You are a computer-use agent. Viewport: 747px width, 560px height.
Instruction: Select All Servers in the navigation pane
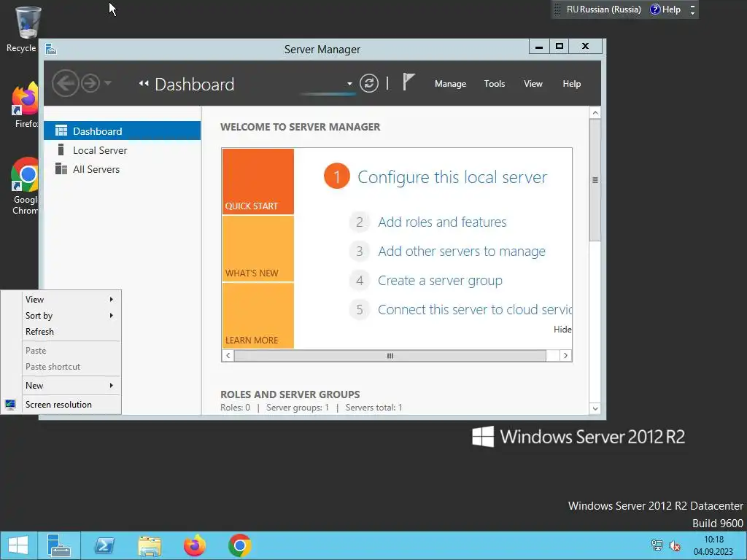point(123,169)
